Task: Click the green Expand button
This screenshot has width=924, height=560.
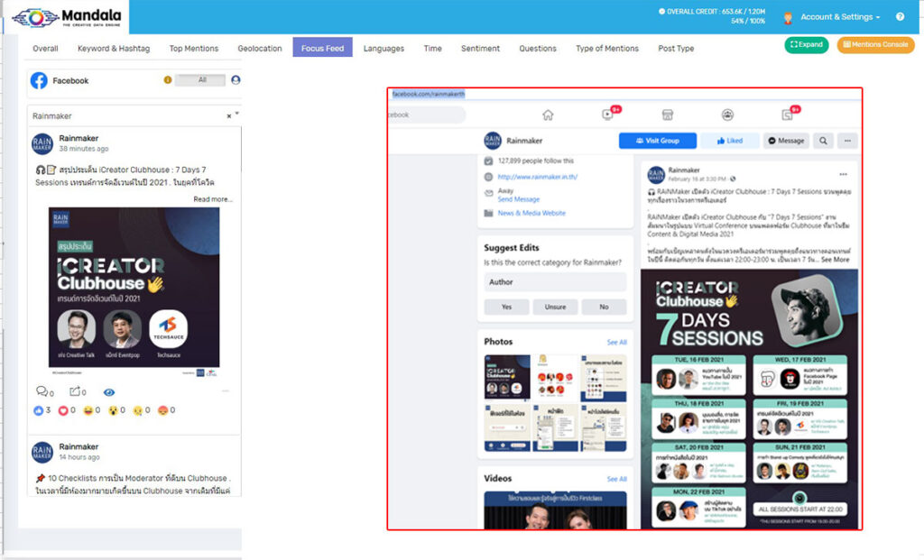Action: point(806,45)
